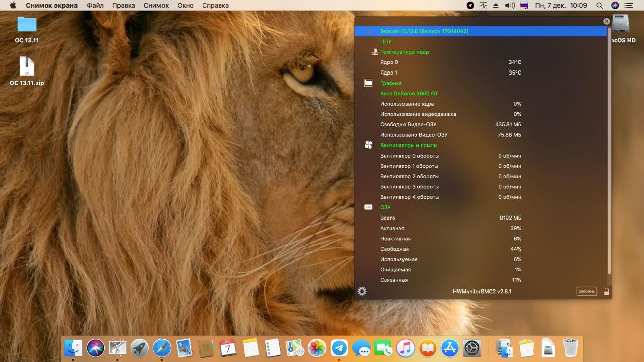Open the Правка menu
The width and height of the screenshot is (644, 362).
pos(123,5)
